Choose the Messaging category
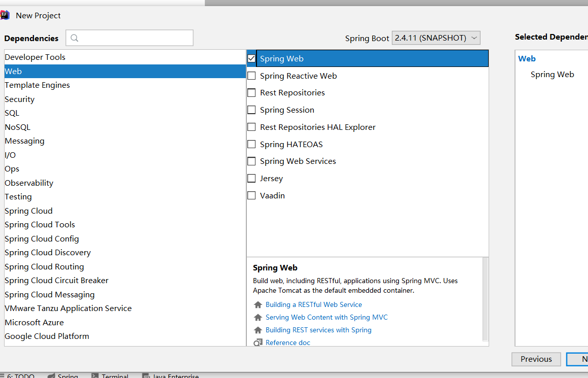Screen dimensions: 588x378 [x=125, y=141]
